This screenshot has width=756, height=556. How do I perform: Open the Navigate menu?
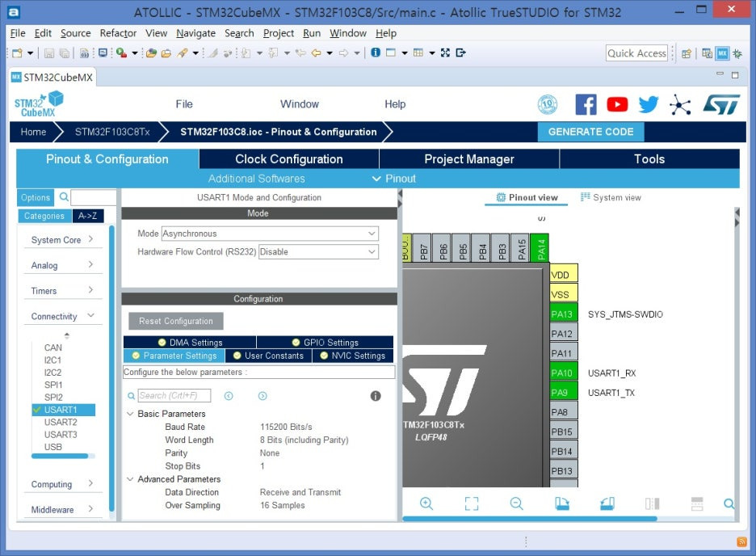coord(195,33)
